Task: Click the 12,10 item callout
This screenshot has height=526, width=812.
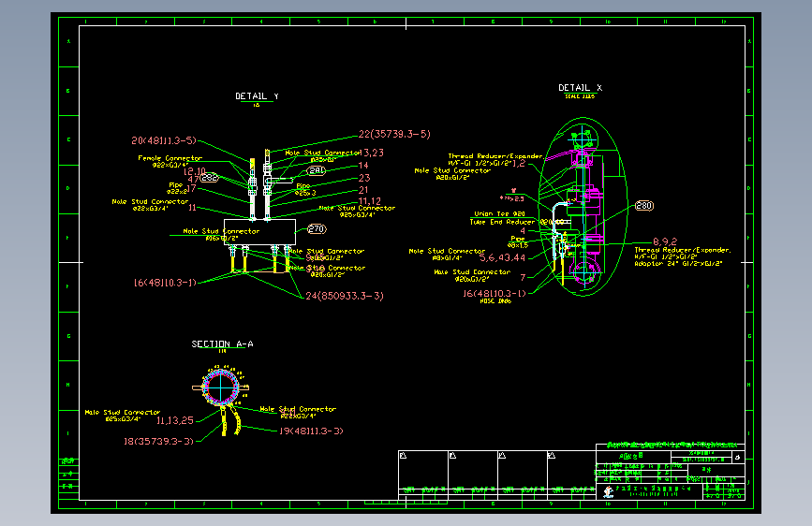Action: (195, 171)
